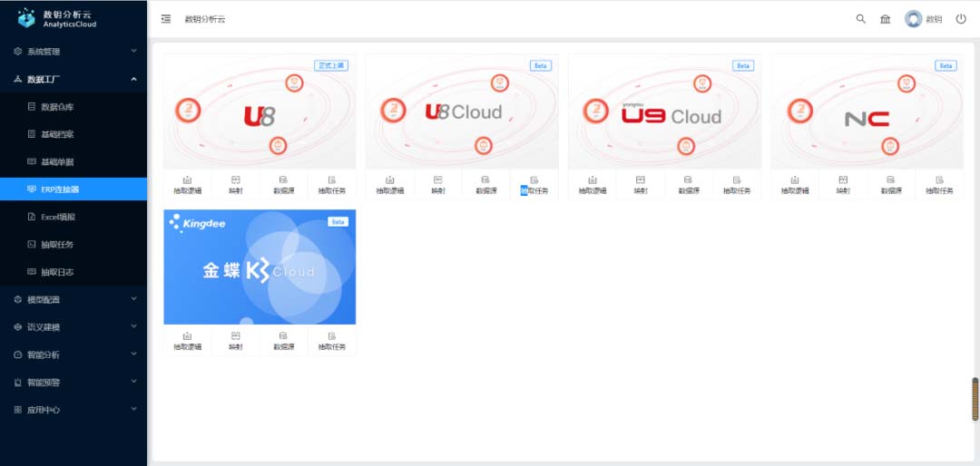Open 抽取逻辑 under the NC card
The width and height of the screenshot is (980, 466).
(x=795, y=185)
